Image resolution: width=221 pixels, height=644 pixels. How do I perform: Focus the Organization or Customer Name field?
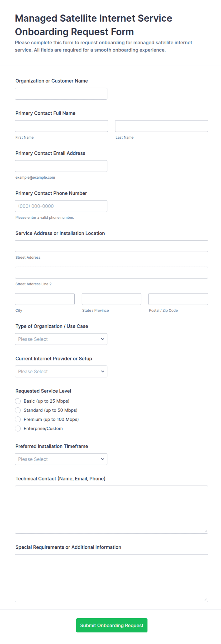point(61,94)
